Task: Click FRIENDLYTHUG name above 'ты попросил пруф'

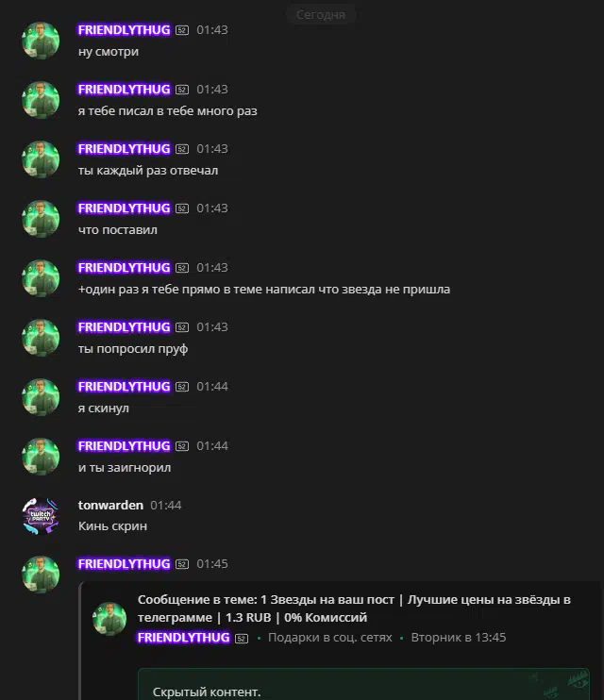Action: (x=125, y=327)
